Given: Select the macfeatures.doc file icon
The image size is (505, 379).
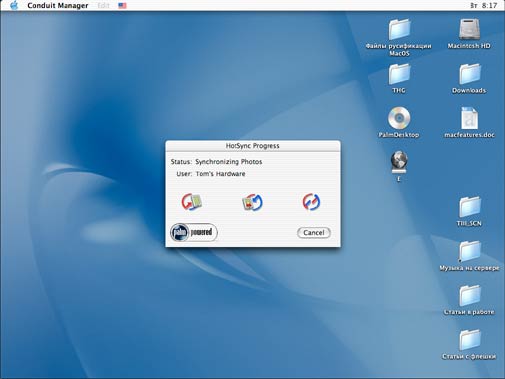Looking at the screenshot, I should click(469, 118).
